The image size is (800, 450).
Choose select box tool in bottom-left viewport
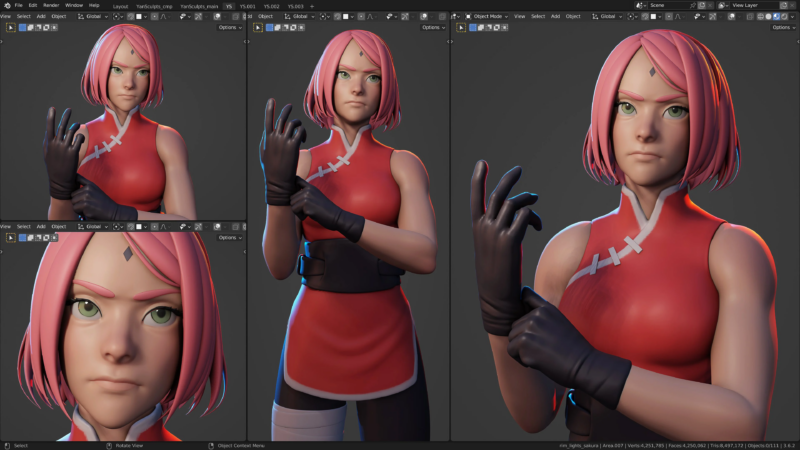[x=11, y=238]
